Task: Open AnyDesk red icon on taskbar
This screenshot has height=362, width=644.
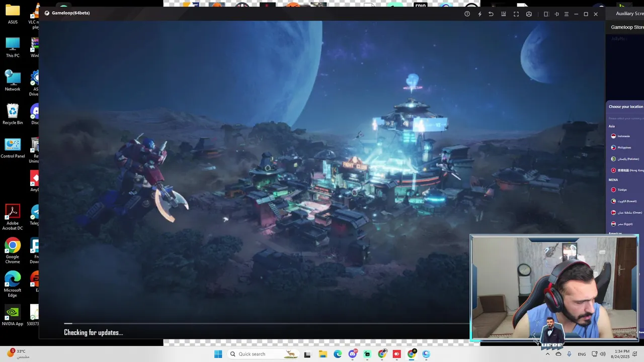Action: pos(396,354)
